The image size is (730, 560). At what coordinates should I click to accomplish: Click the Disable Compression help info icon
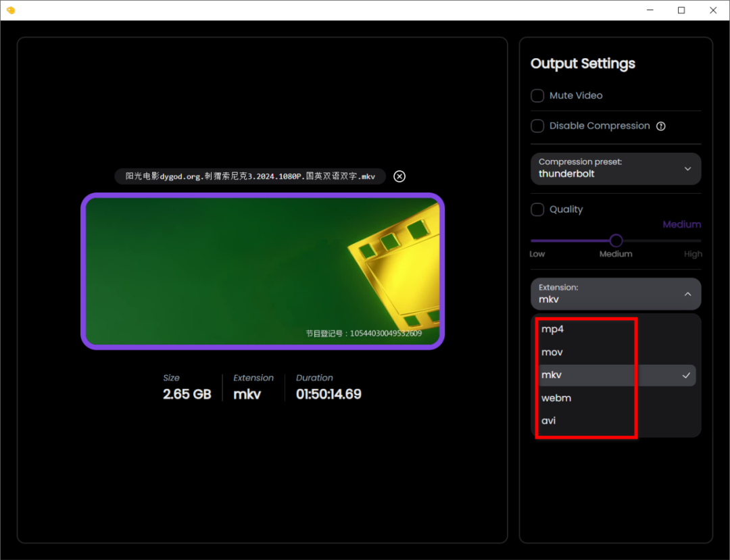click(x=661, y=126)
